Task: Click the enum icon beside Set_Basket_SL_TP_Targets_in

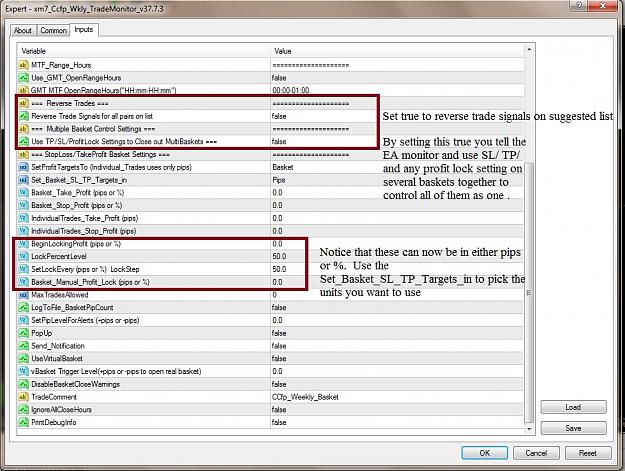Action: tap(24, 180)
